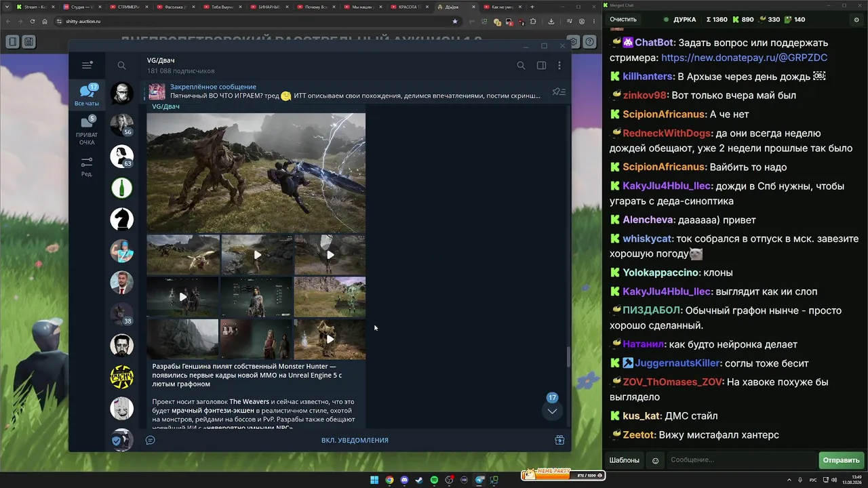Open the 'Ред.' folder editor
This screenshot has width=868, height=488.
tap(87, 167)
